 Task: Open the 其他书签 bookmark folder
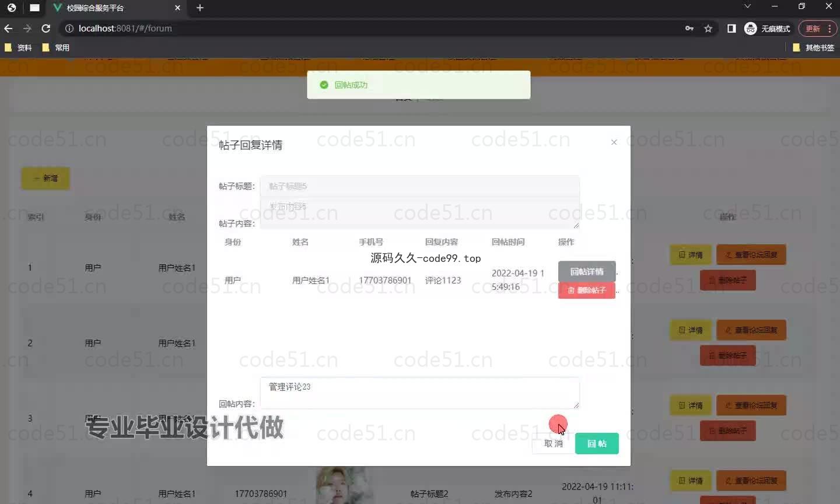point(814,48)
